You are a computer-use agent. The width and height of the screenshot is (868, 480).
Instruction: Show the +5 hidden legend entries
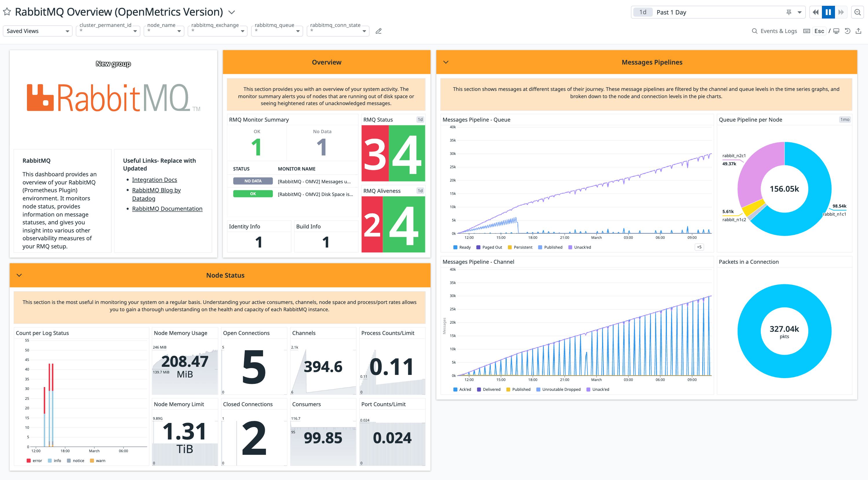pos(699,247)
